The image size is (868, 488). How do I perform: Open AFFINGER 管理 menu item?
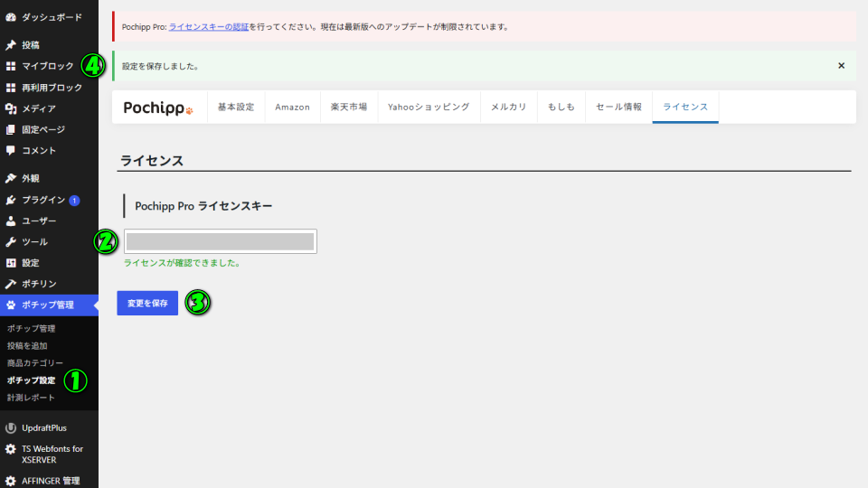pyautogui.click(x=49, y=479)
